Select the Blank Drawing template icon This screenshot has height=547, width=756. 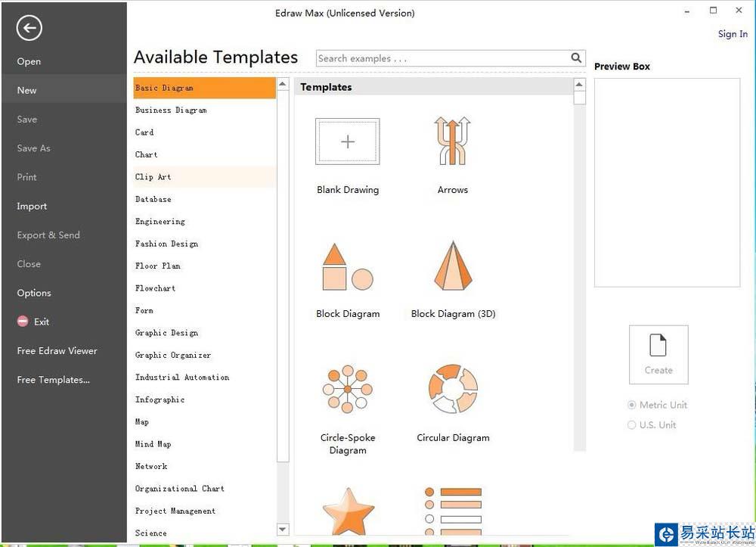click(x=348, y=141)
